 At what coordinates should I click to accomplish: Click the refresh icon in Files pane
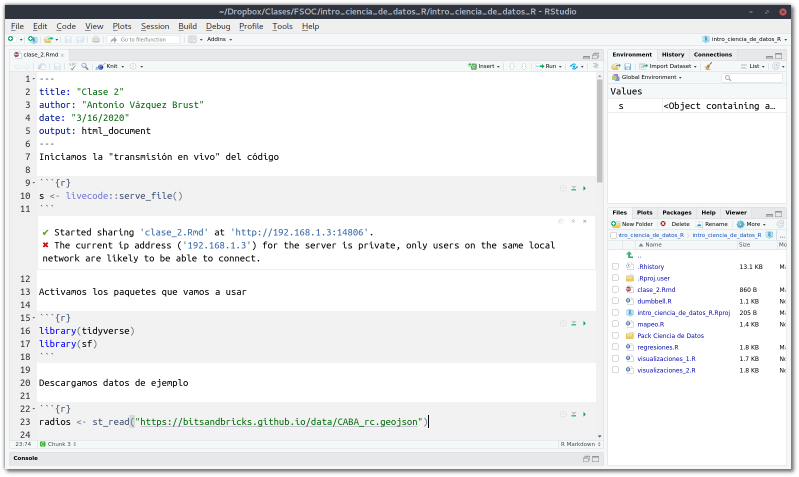pyautogui.click(x=780, y=224)
